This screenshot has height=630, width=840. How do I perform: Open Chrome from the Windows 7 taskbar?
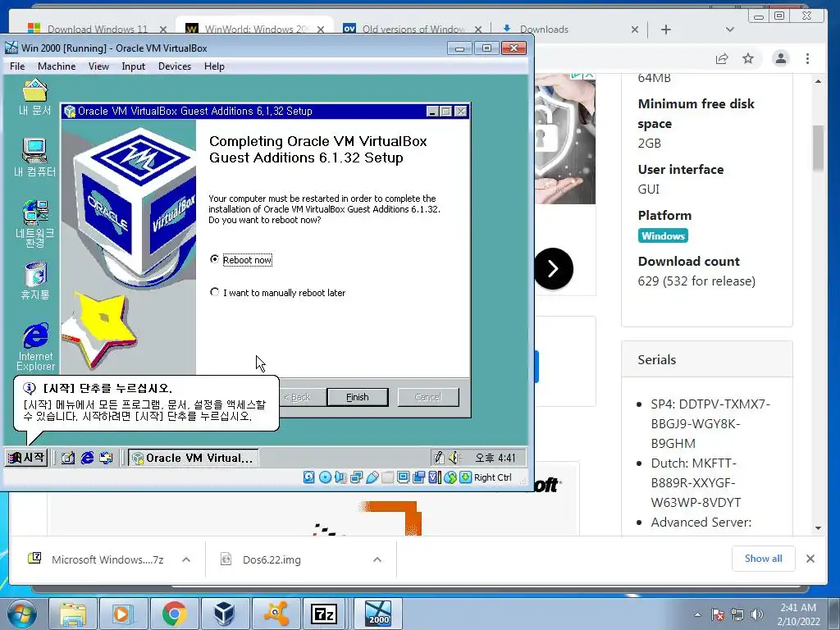click(x=175, y=614)
